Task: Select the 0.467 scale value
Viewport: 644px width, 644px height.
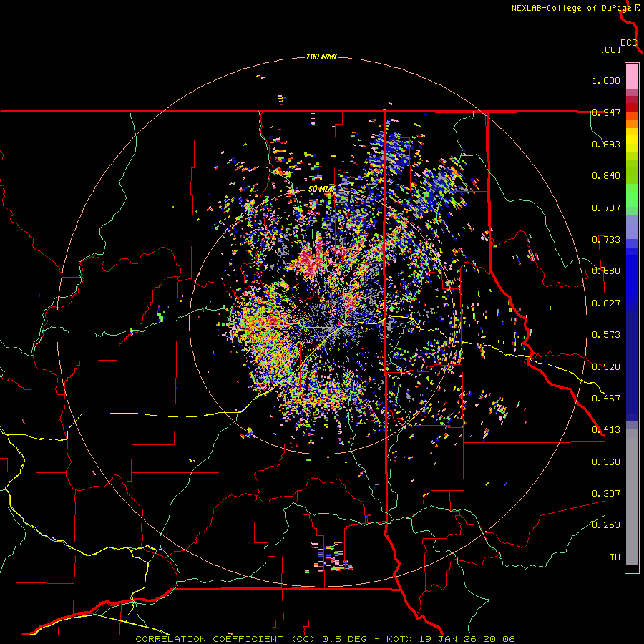Action: coord(606,399)
